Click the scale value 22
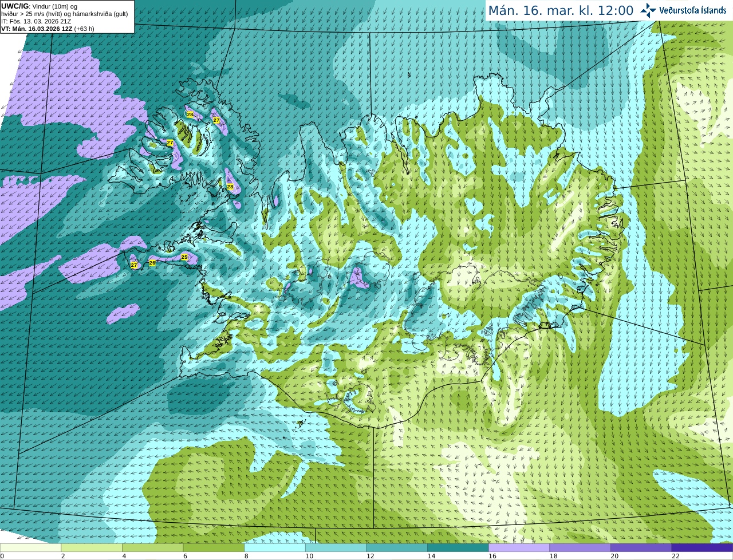The height and width of the screenshot is (560, 733). tap(676, 556)
